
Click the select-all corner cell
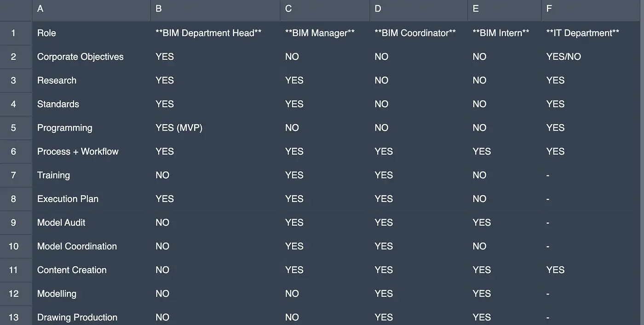(16, 9)
